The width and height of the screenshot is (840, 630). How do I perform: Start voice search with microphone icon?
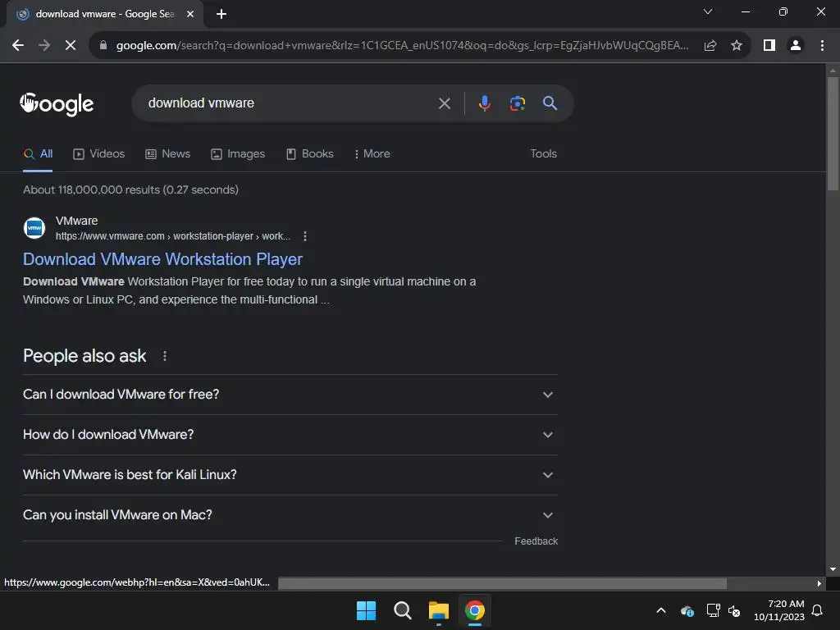click(484, 103)
